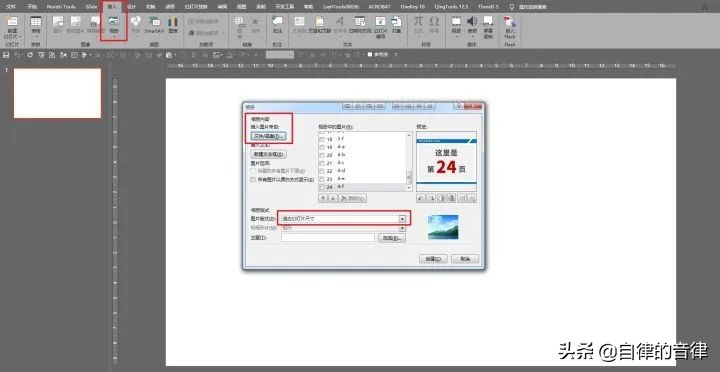This screenshot has width=720, height=372.
Task: Click the up arrow of the picture list scrollbar
Action: (409, 135)
